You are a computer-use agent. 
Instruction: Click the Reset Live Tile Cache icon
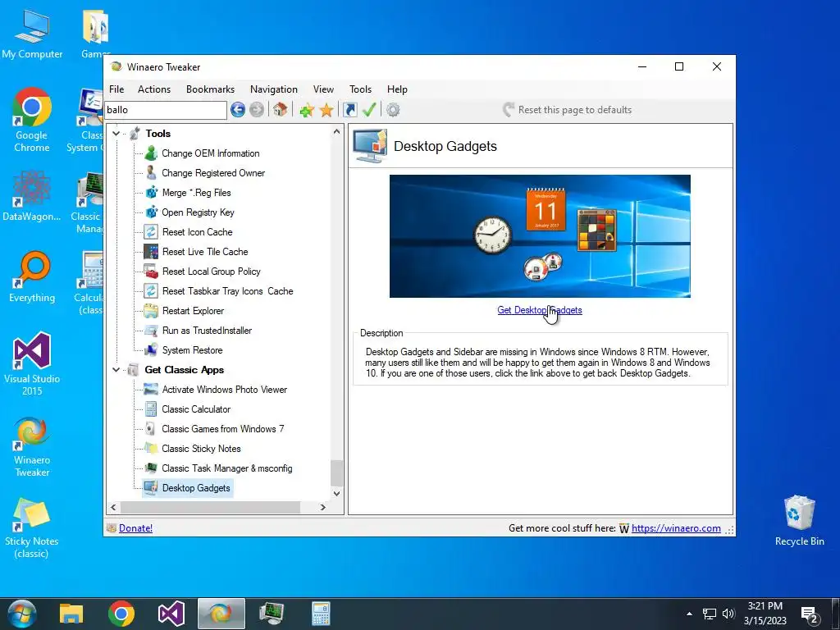151,252
